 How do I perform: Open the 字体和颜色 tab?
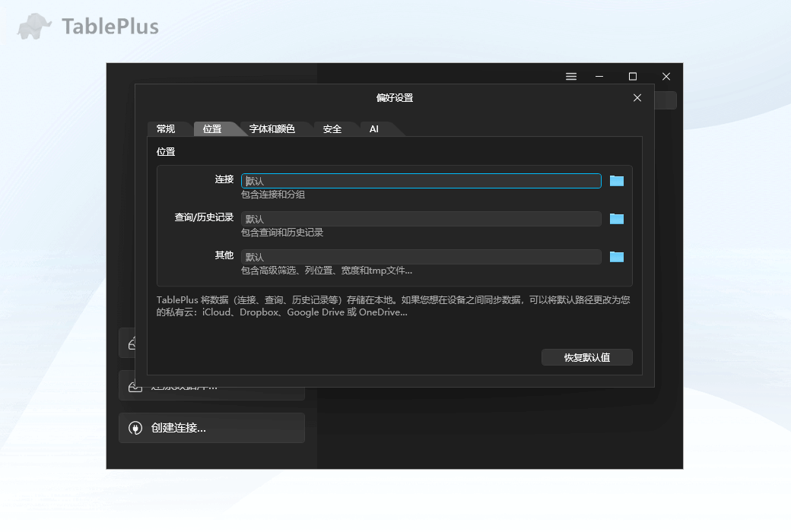point(274,128)
